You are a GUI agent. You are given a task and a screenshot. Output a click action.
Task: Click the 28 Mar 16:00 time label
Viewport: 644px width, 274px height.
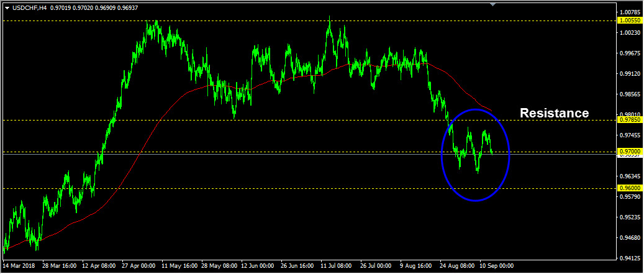[x=60, y=266]
